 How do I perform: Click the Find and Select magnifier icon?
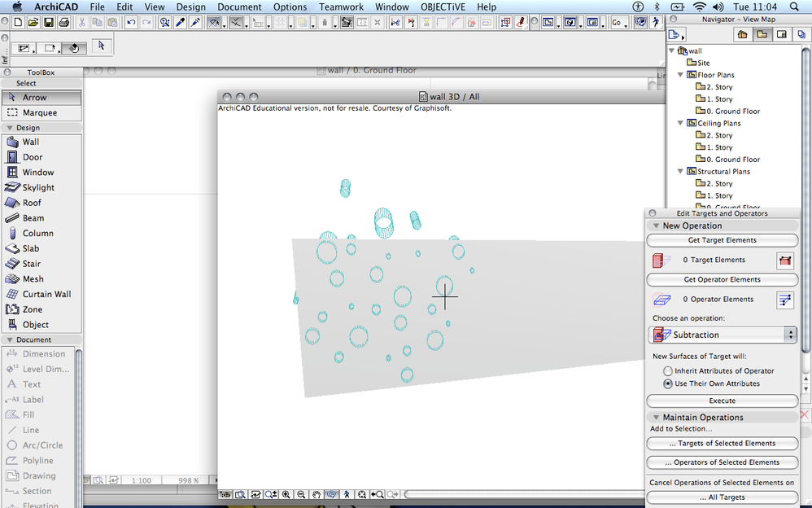tap(164, 22)
